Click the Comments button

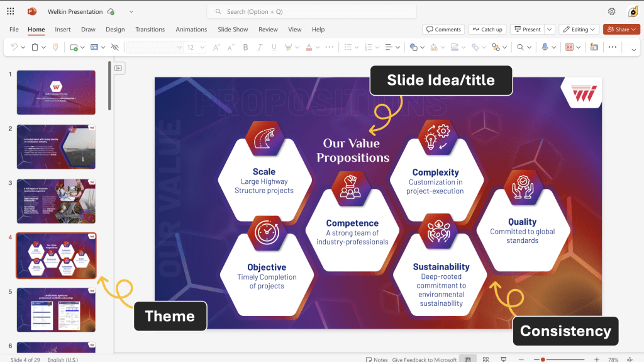coord(443,29)
